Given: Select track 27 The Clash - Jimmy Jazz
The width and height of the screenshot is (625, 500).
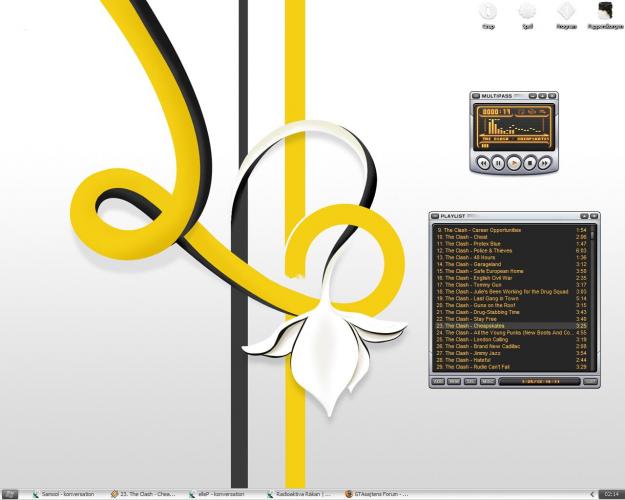Looking at the screenshot, I should [x=512, y=353].
